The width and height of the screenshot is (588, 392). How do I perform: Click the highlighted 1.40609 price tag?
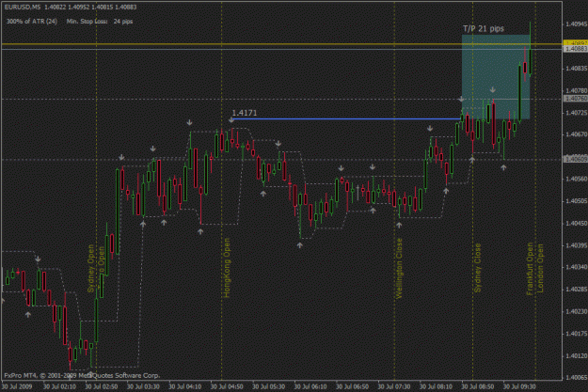pyautogui.click(x=576, y=159)
